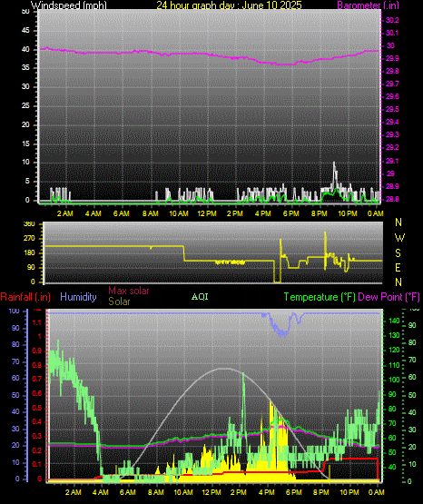The image size is (423, 504).
Task: Click the W compass label on direction chart
Action: (399, 238)
